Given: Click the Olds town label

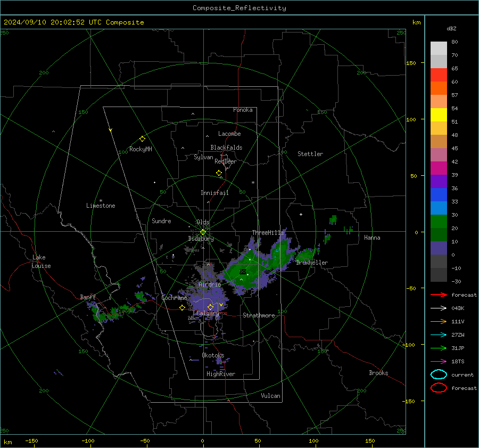Looking at the screenshot, I should (203, 222).
